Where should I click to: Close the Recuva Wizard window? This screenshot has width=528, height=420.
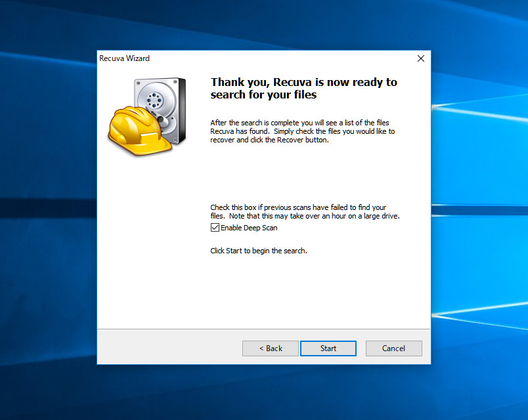(x=420, y=58)
